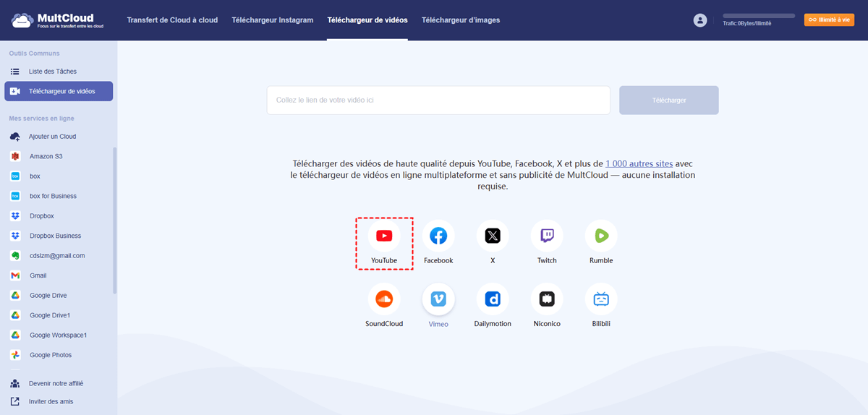Select the Dailymotion icon
This screenshot has width=868, height=415.
coord(493,299)
